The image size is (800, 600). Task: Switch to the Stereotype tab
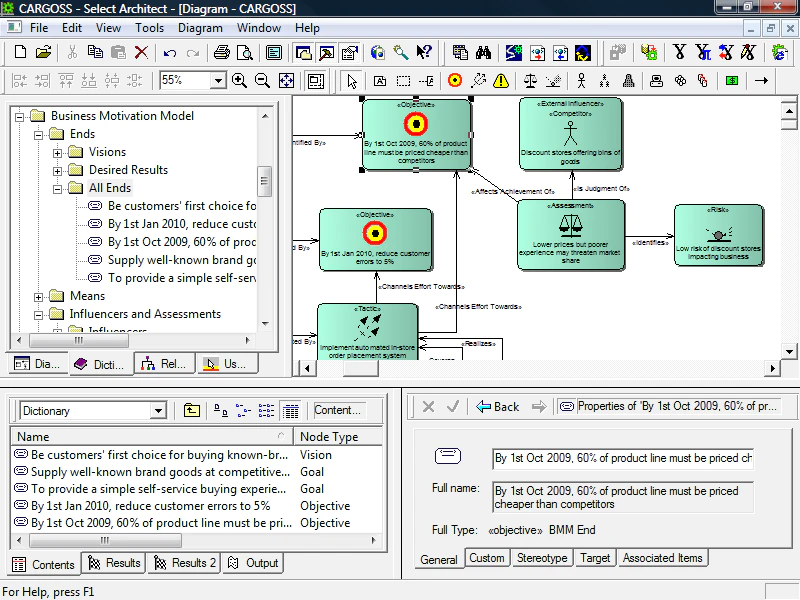(542, 558)
